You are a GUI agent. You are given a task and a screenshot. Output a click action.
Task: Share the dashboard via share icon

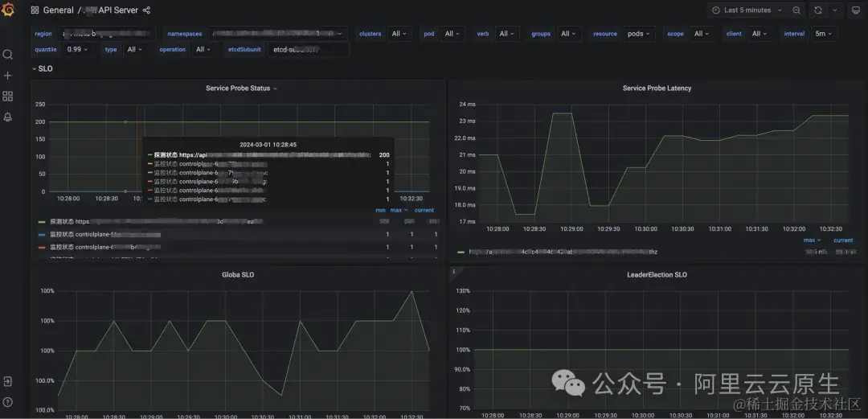pyautogui.click(x=147, y=10)
